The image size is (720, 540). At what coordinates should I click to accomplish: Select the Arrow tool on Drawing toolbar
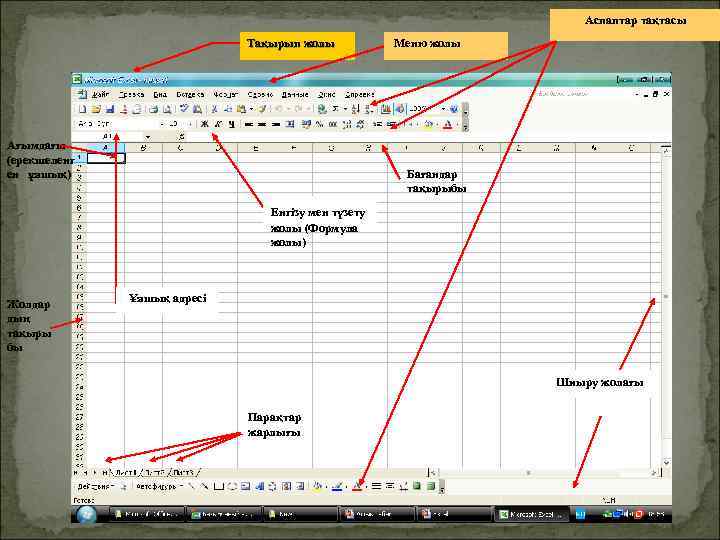pyautogui.click(x=205, y=486)
